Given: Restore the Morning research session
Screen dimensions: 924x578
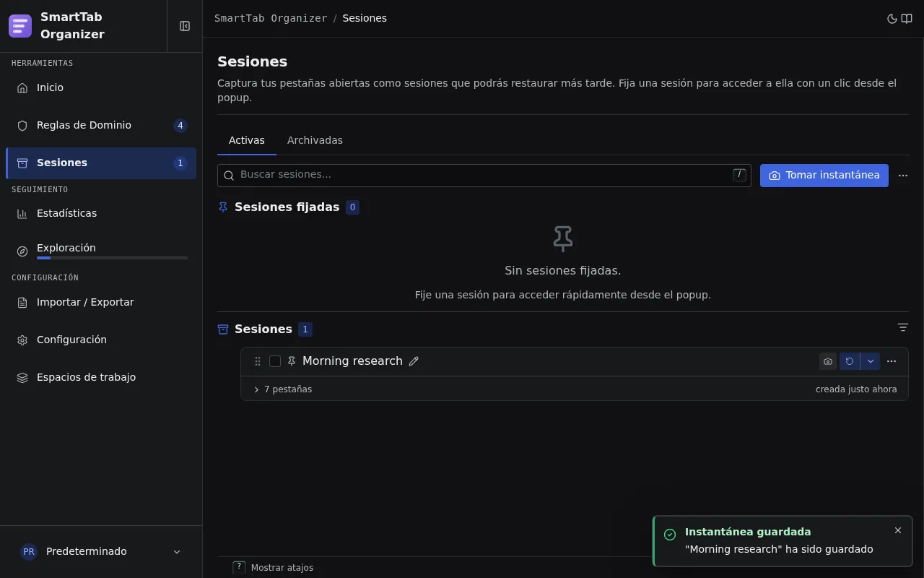Looking at the screenshot, I should pos(850,361).
